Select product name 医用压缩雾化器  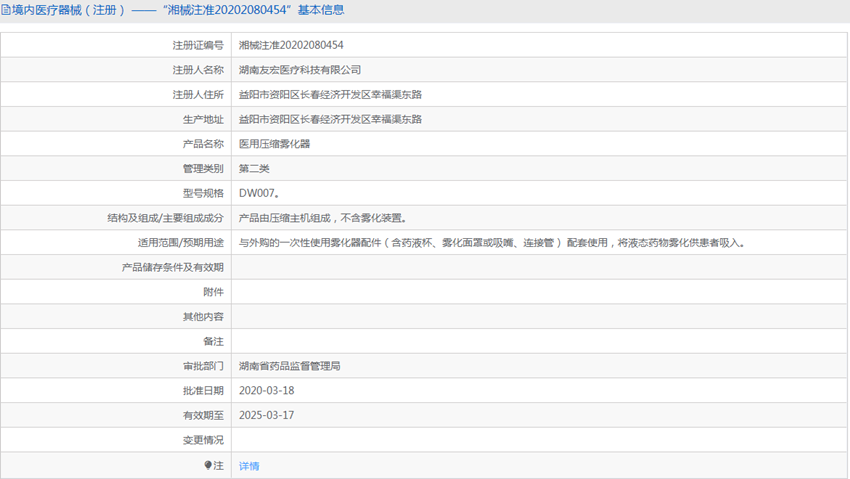(274, 144)
